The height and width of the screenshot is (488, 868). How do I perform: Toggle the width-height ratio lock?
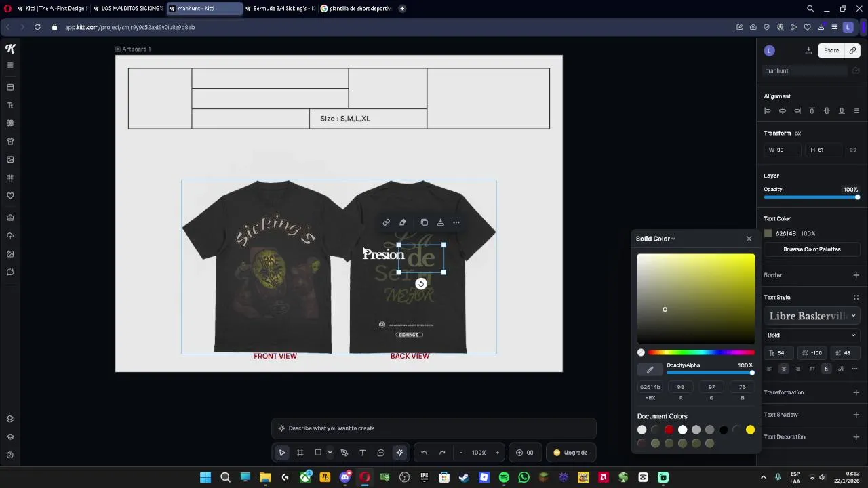[x=853, y=150]
